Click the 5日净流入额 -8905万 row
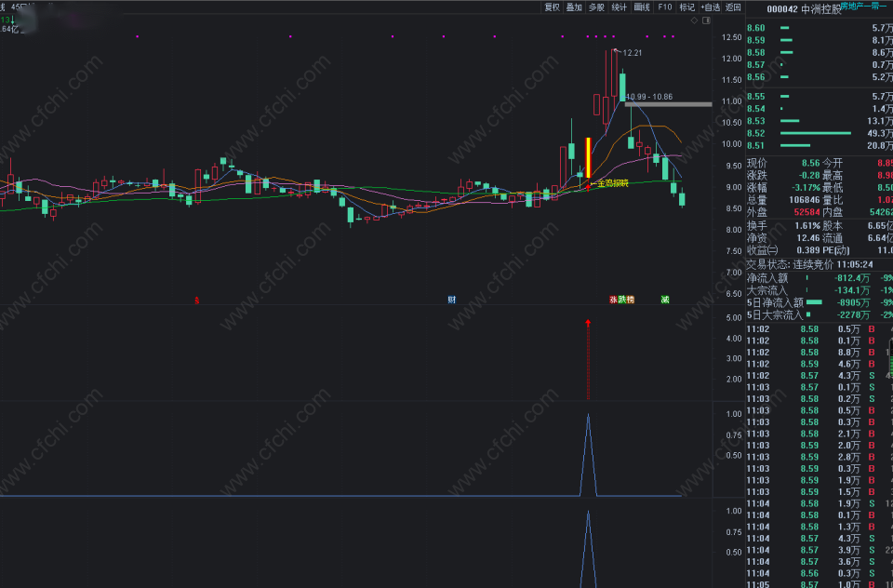The height and width of the screenshot is (588, 893). [x=820, y=302]
